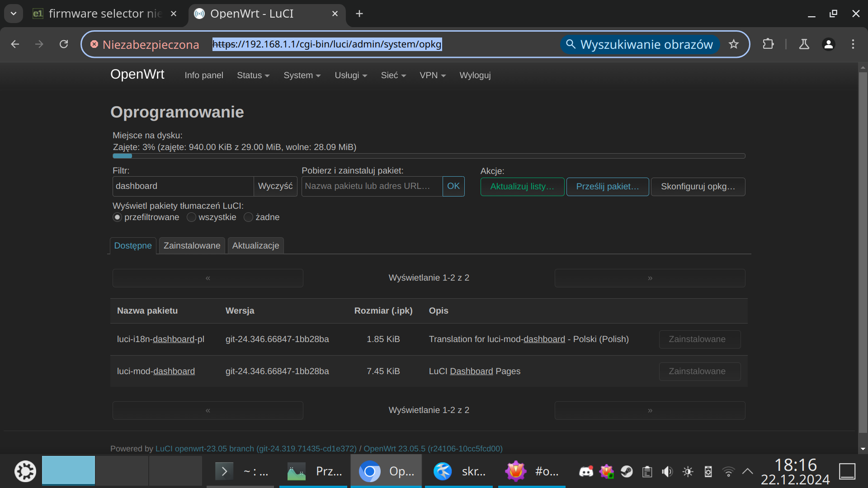868x488 pixels.
Task: Click previous-page « button above the table
Action: (208, 278)
